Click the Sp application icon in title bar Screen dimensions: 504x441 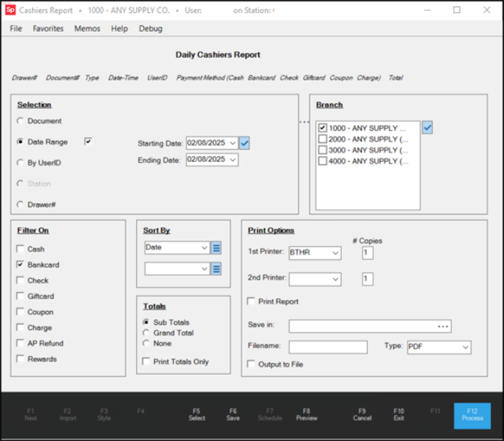[x=9, y=10]
